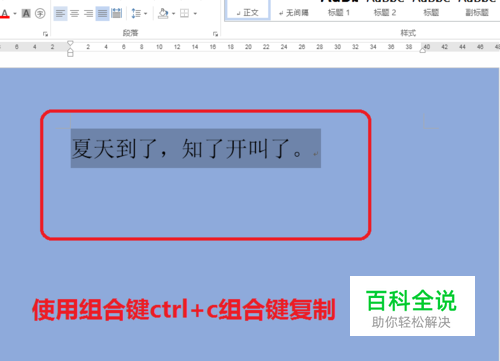Click the horizontal ruler at mark 20

coord(248,47)
